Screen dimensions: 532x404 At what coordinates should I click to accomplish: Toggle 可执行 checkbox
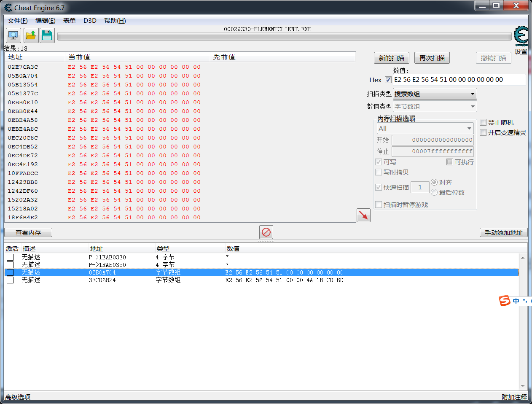pyautogui.click(x=450, y=162)
